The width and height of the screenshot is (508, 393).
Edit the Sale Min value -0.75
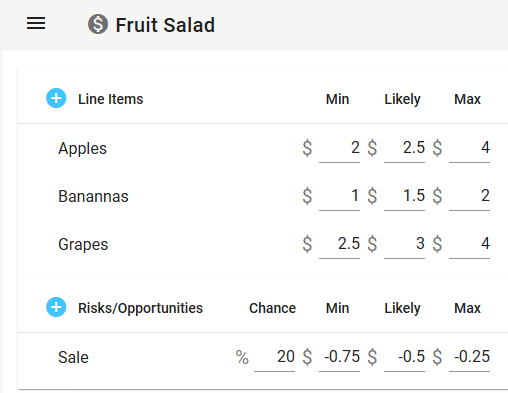tap(339, 357)
